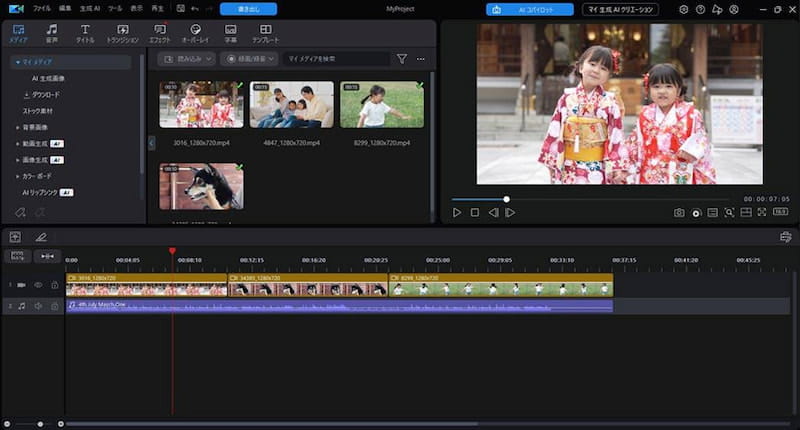Toggle visibility eye on video track 1
Image resolution: width=800 pixels, height=430 pixels.
39,285
